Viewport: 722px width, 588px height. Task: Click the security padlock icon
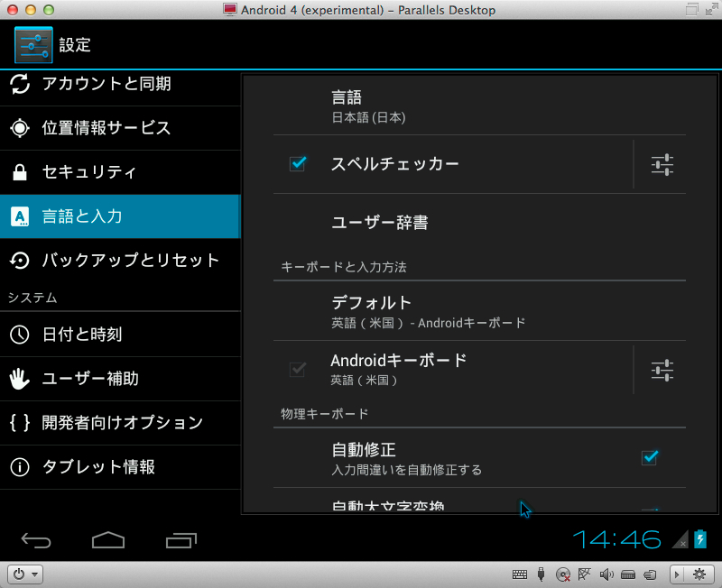point(19,172)
